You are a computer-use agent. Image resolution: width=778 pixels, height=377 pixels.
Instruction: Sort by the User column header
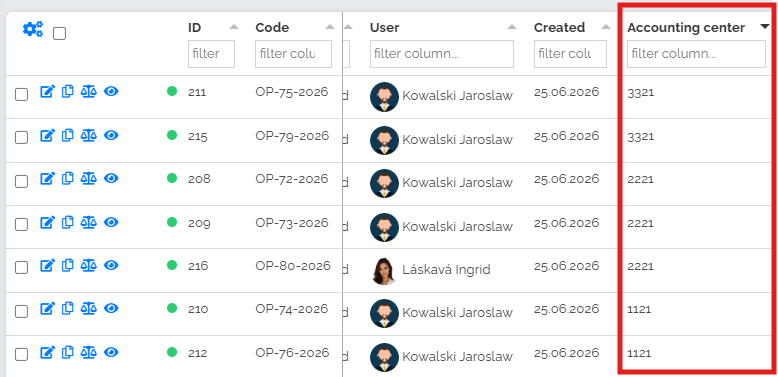pos(385,27)
